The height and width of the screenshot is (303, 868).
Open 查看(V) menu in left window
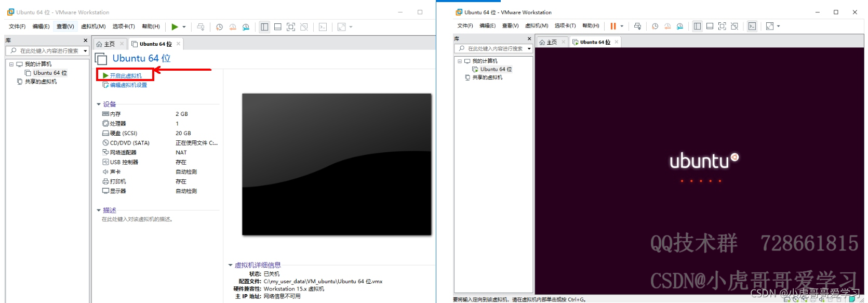tap(65, 27)
